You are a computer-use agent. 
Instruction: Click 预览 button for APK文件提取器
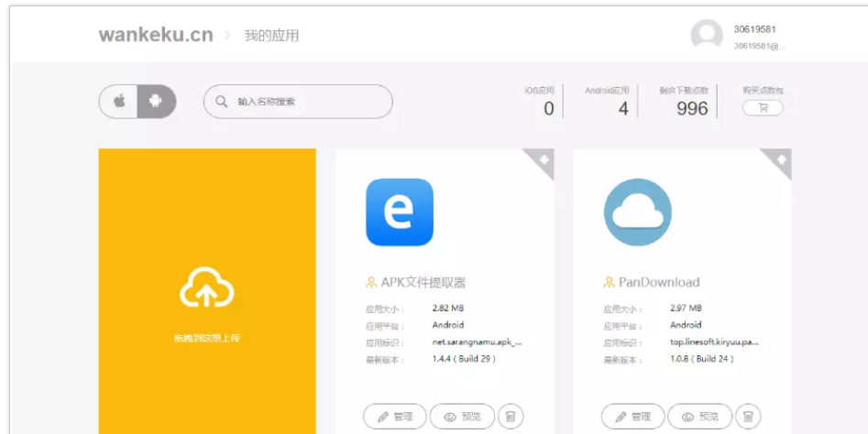[462, 417]
